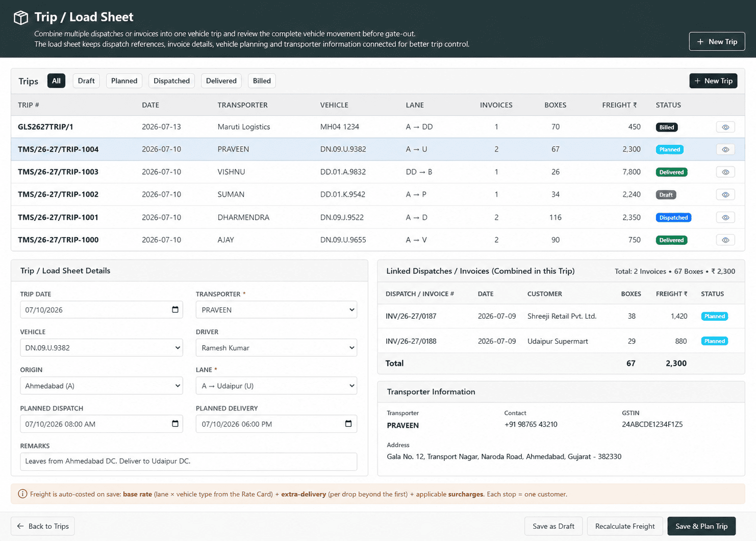This screenshot has height=541, width=756.
Task: Show All trips filter
Action: (56, 81)
